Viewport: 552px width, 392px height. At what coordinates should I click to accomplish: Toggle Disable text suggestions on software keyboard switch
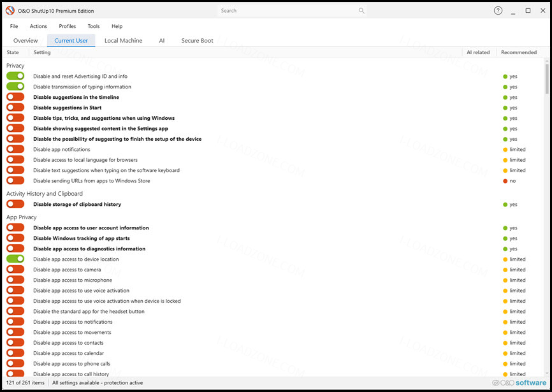point(15,170)
